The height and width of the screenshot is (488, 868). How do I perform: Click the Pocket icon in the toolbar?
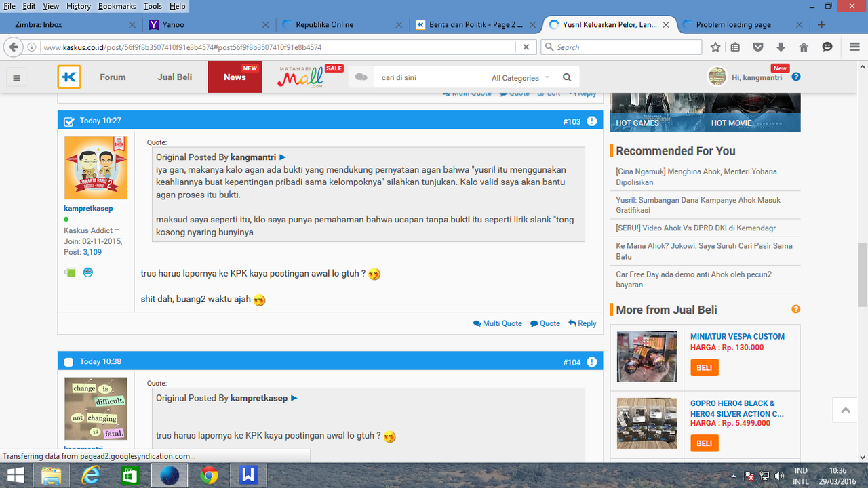pyautogui.click(x=758, y=47)
